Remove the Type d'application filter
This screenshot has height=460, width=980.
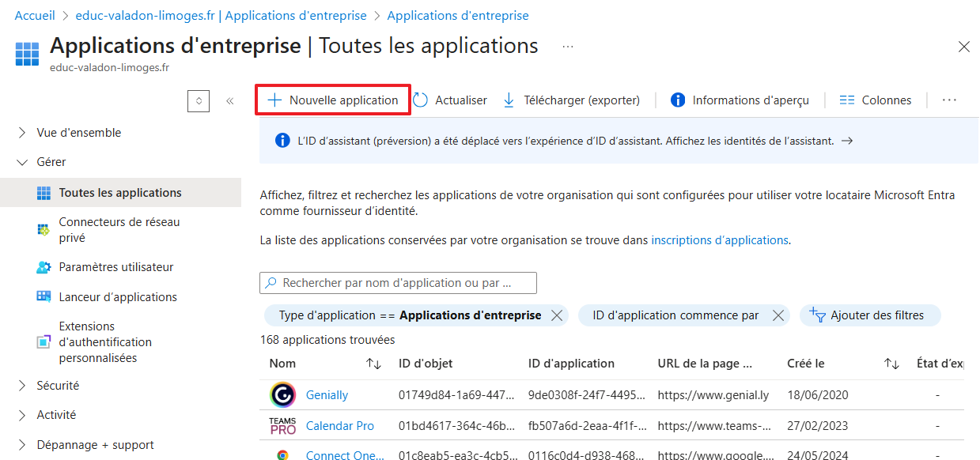click(x=557, y=315)
